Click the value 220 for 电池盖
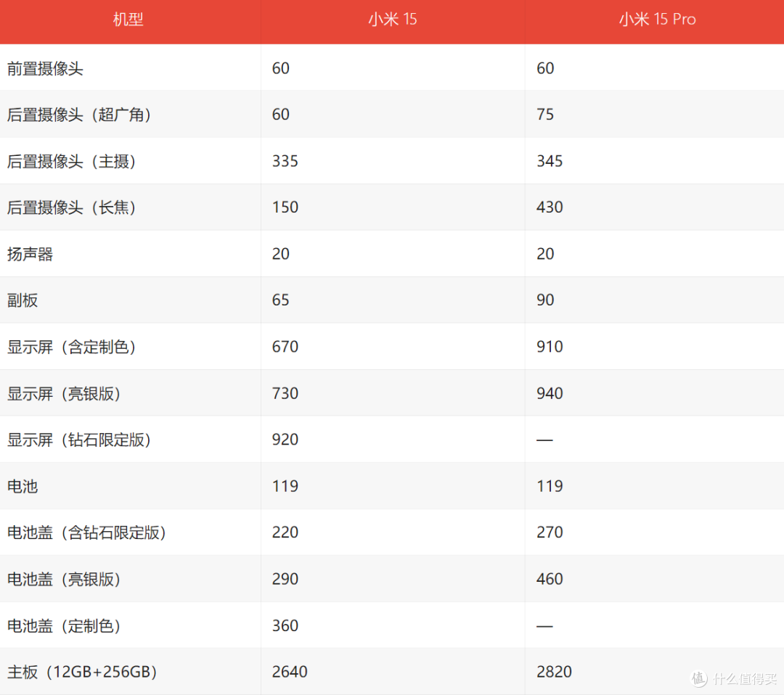The height and width of the screenshot is (695, 784). tap(285, 532)
